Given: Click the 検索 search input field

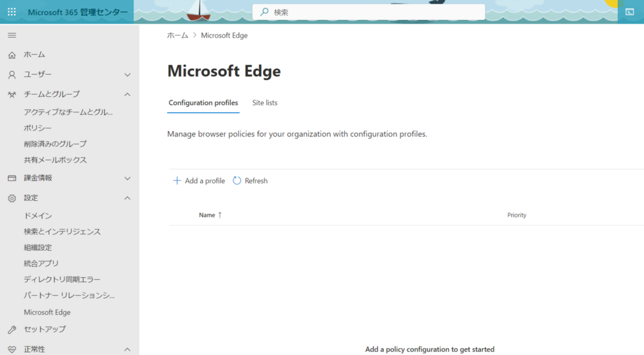Looking at the screenshot, I should (369, 12).
